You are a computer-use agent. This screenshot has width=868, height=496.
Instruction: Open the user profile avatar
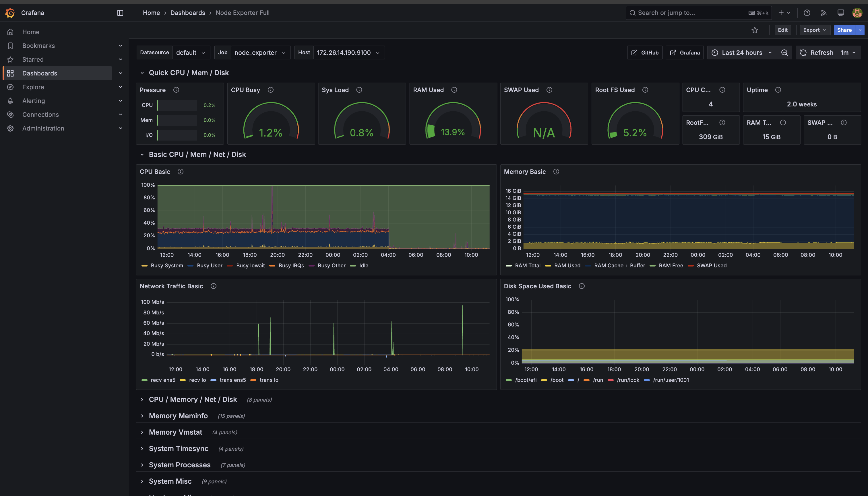coord(857,13)
